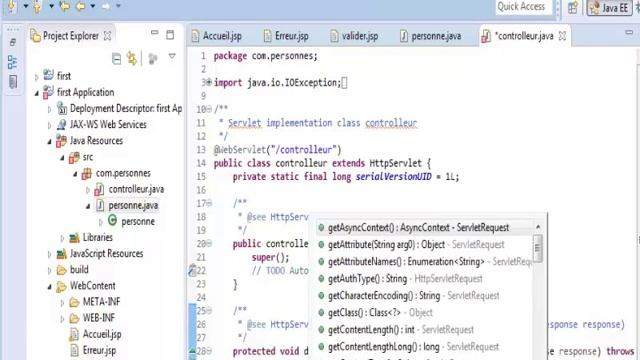The width and height of the screenshot is (640, 360).
Task: Choose getAttribute(String arg0) completion
Action: pos(424,244)
